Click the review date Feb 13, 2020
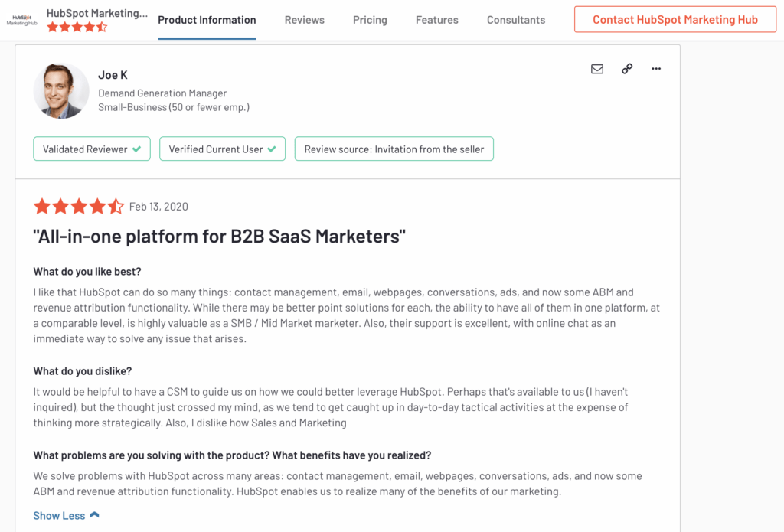The width and height of the screenshot is (784, 532). point(158,207)
